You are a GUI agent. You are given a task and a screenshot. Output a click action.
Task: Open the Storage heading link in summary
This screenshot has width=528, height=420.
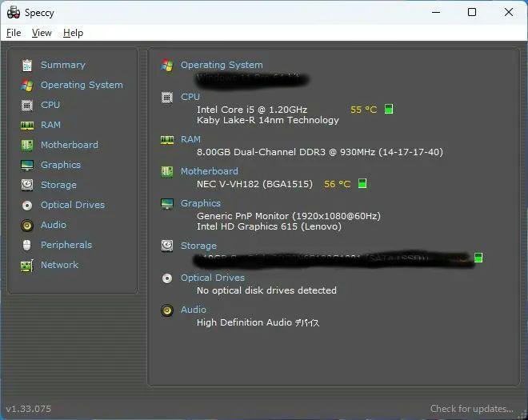198,246
